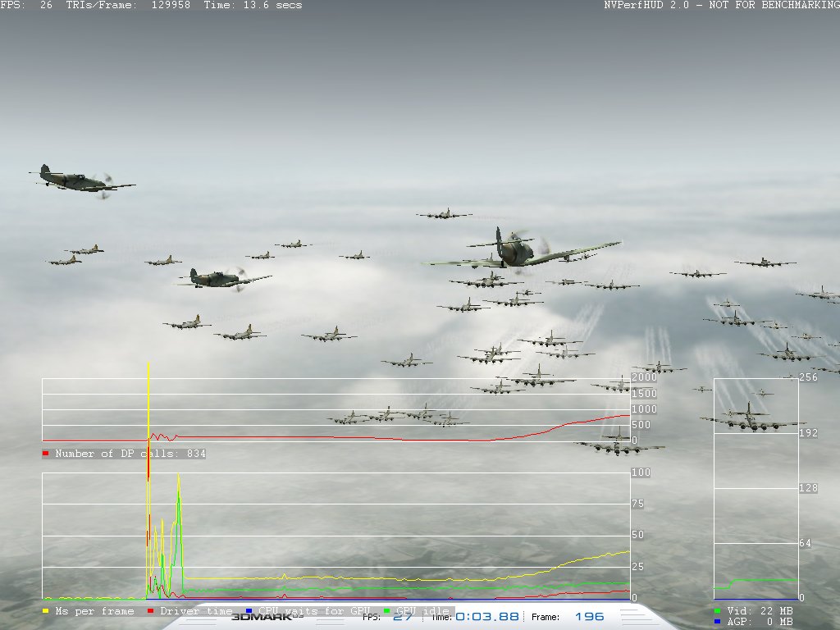Click the red DP calls legend swatch

point(46,453)
